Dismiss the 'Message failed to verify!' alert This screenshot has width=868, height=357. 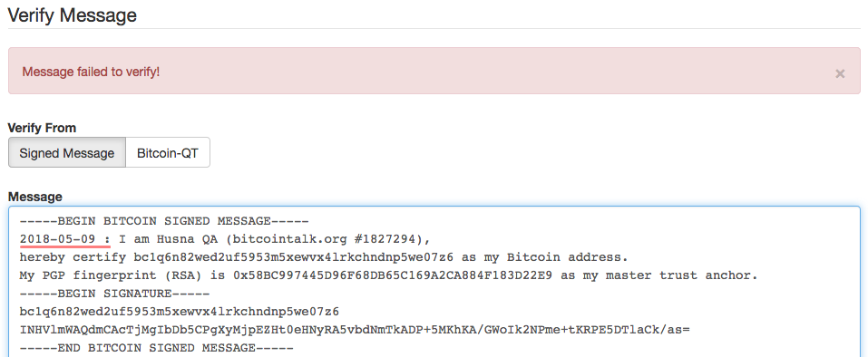840,73
